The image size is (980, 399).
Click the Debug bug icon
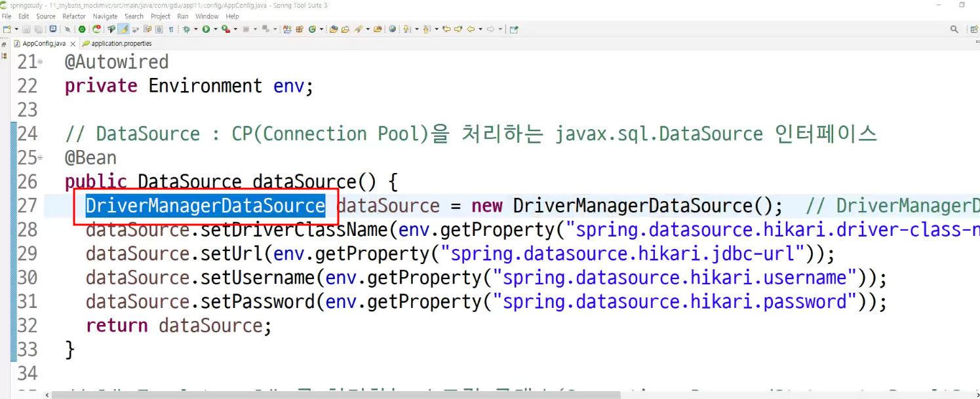point(186,29)
